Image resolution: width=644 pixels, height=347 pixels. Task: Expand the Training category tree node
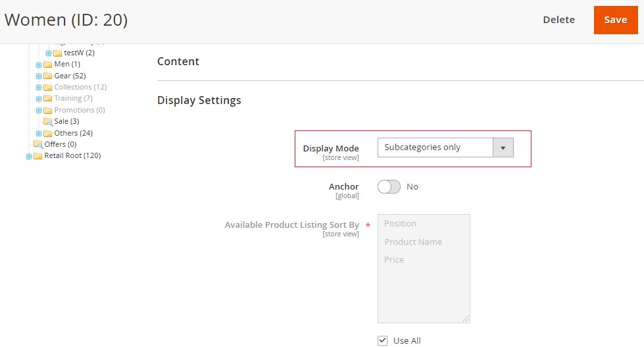coord(39,99)
